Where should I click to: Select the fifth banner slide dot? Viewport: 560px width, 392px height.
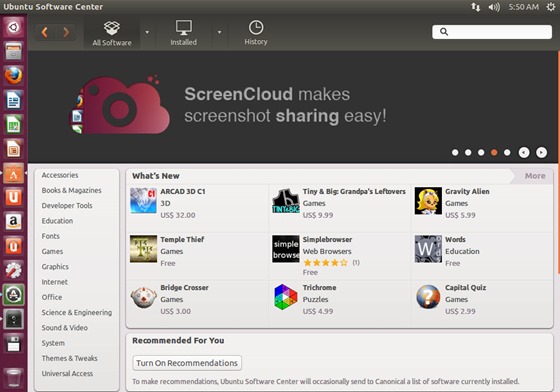click(507, 152)
